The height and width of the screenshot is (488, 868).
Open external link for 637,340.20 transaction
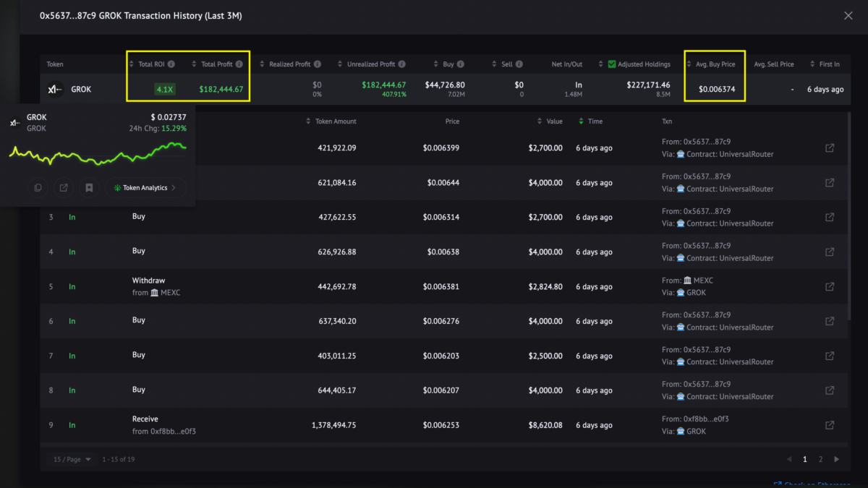[830, 322]
